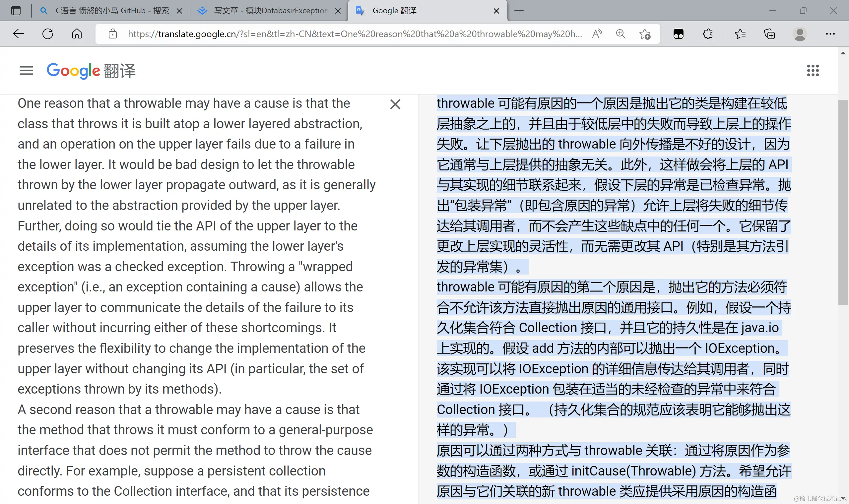Click the browser back arrow

click(x=18, y=34)
